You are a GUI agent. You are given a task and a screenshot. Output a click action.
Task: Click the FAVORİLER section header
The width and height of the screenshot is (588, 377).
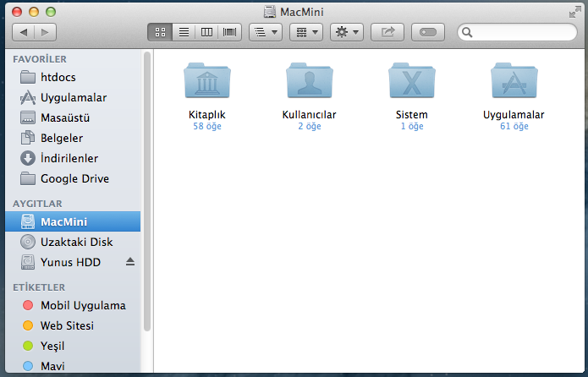pyautogui.click(x=40, y=59)
